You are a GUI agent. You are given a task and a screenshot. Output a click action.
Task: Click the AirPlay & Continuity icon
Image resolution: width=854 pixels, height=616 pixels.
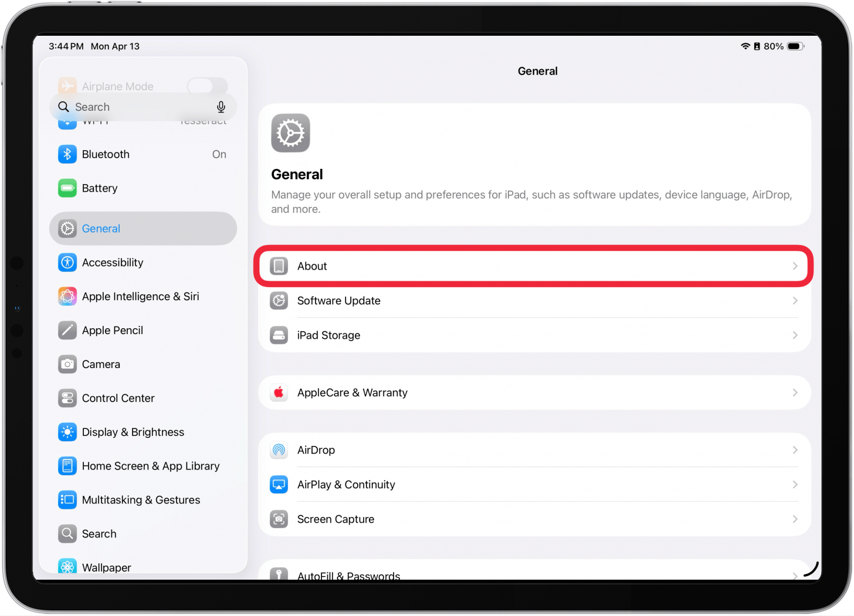[x=279, y=485]
